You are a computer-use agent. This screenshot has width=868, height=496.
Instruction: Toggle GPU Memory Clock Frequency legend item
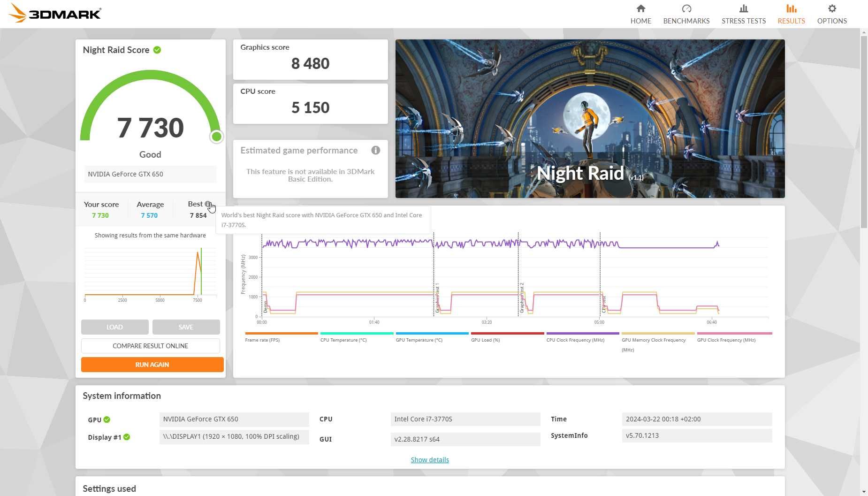click(x=658, y=342)
